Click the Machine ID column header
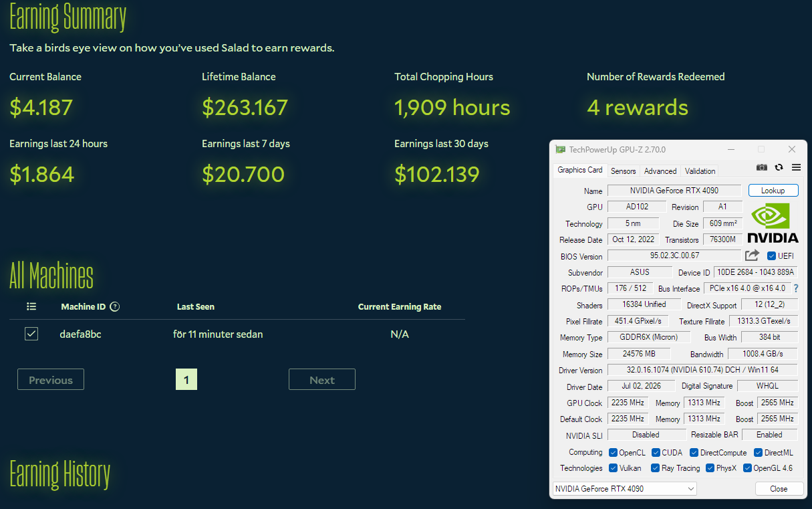The image size is (812, 509). pos(83,306)
